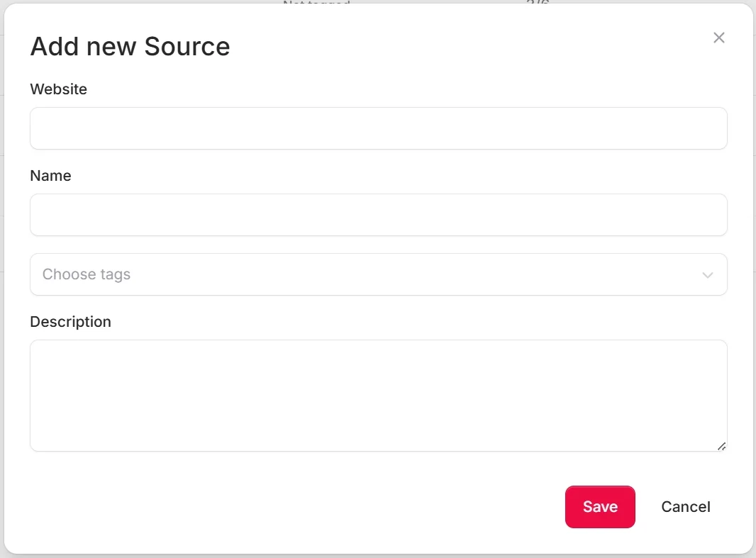Click the Website field label
756x558 pixels.
pyautogui.click(x=58, y=89)
